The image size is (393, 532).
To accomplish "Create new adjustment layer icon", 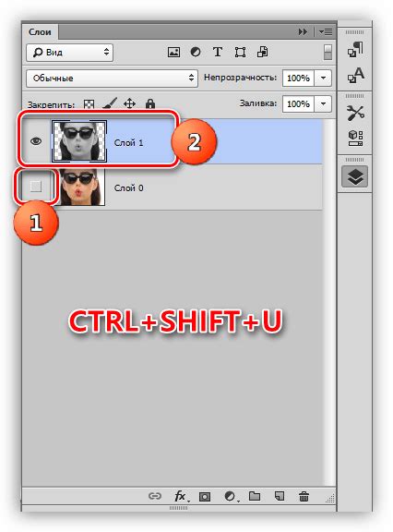I will [232, 496].
